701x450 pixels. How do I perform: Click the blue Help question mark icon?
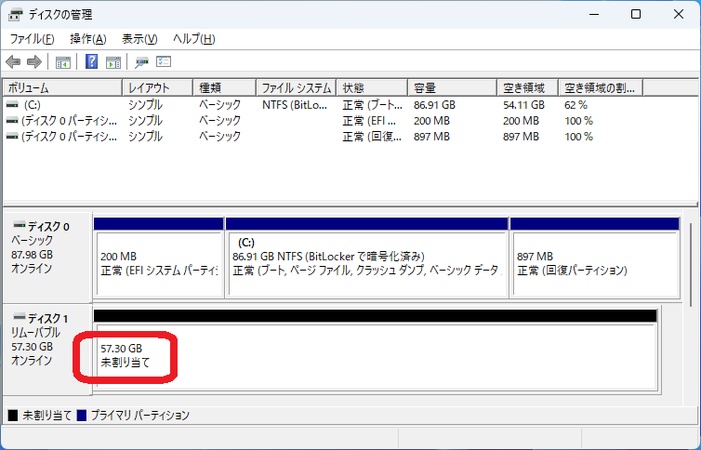(x=91, y=61)
